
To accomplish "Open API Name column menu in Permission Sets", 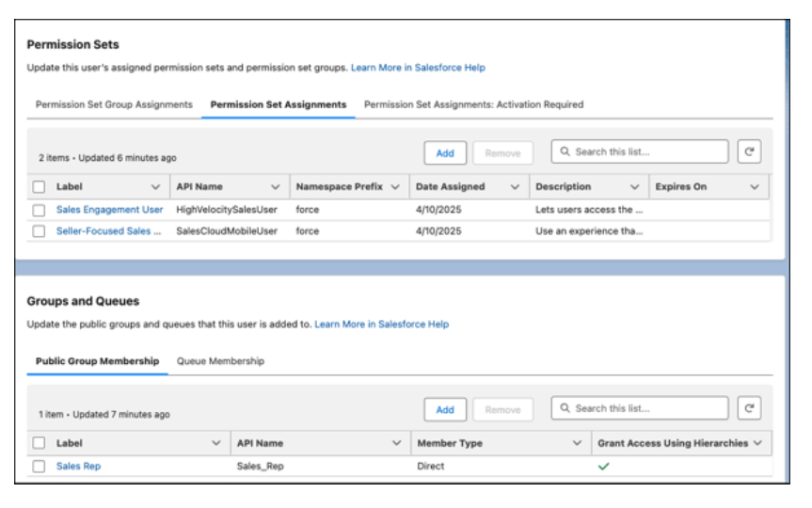I will pos(275,187).
